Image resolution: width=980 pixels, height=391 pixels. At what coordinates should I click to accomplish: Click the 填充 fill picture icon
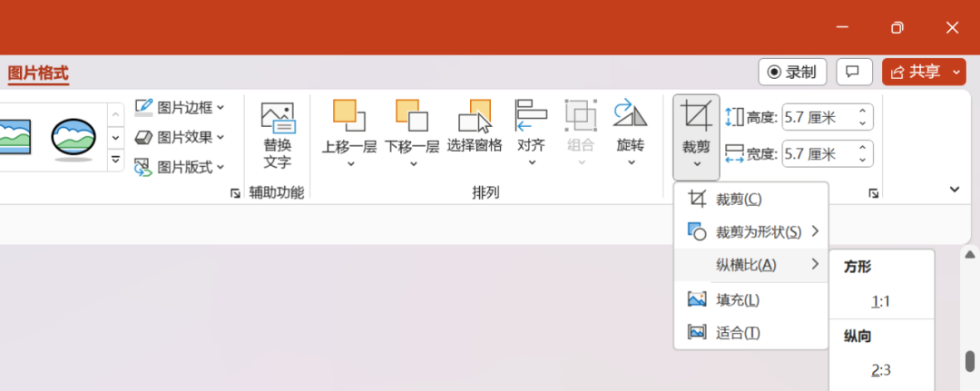[697, 299]
